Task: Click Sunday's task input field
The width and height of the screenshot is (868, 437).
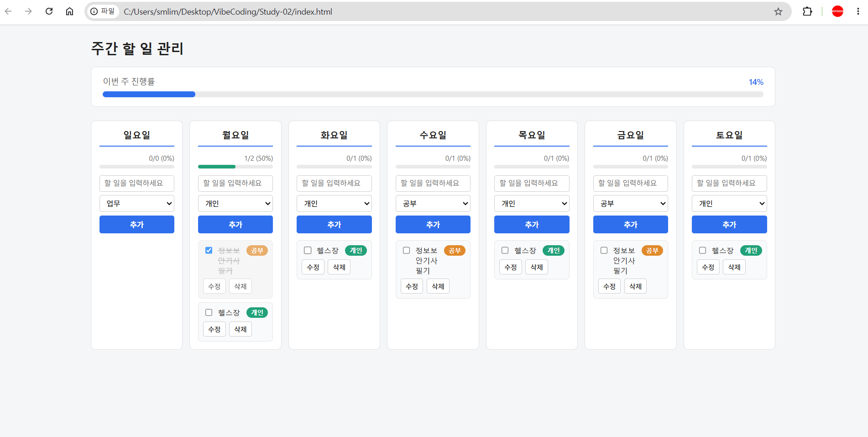Action: click(x=137, y=183)
